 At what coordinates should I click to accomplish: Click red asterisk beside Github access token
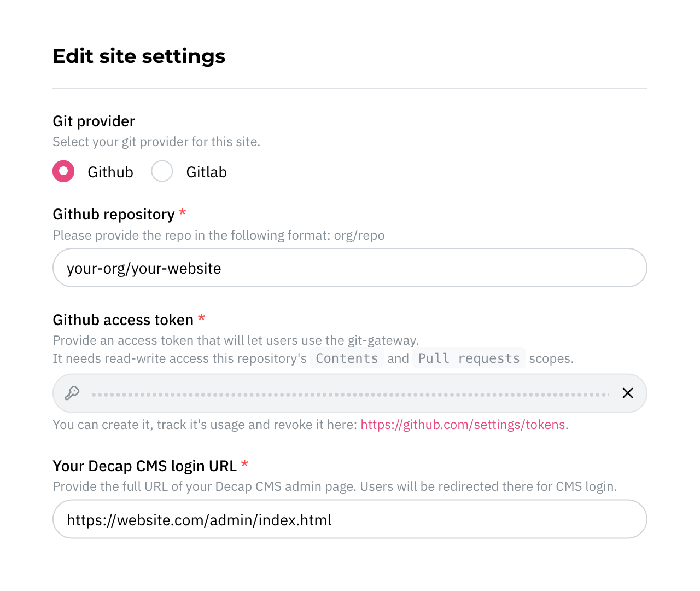click(x=201, y=318)
